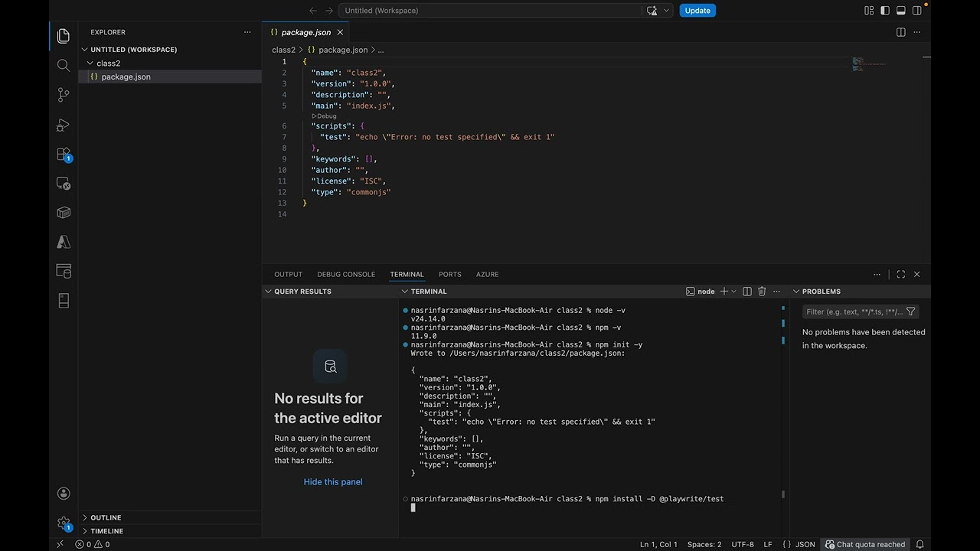The height and width of the screenshot is (551, 980).
Task: Click the remote window icon in status bar
Action: pos(60,545)
